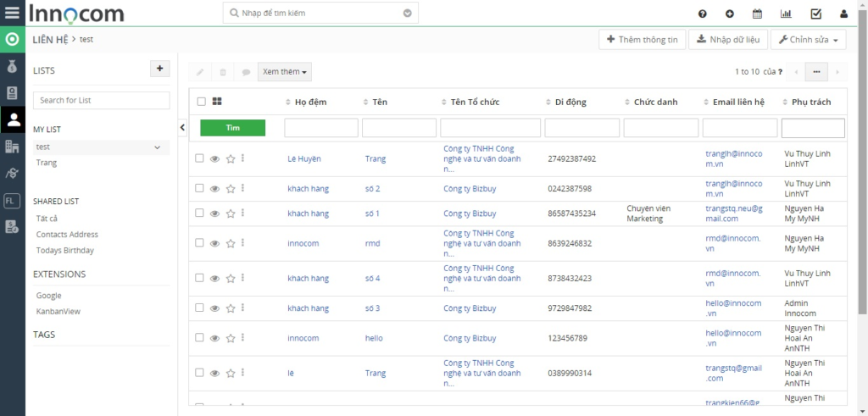Open the hamburger main menu
Screen dimensions: 868x416
coord(12,13)
